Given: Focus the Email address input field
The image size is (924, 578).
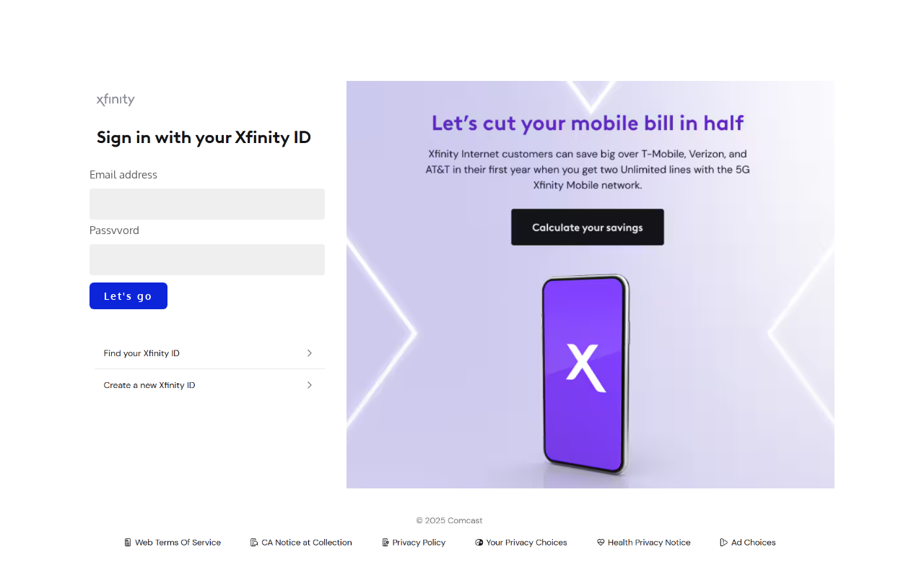Looking at the screenshot, I should pos(207,204).
